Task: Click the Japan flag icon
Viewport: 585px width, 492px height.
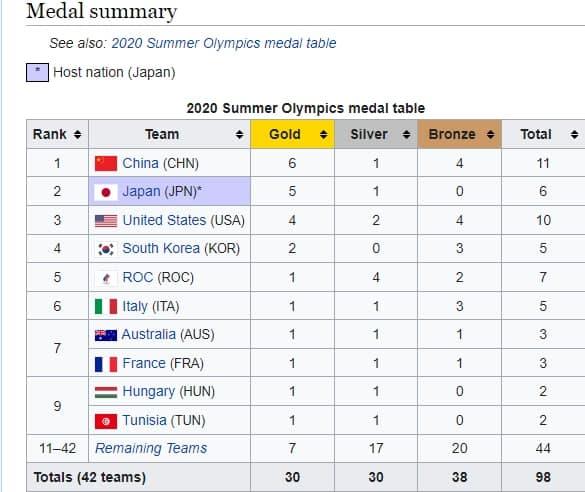Action: click(106, 192)
